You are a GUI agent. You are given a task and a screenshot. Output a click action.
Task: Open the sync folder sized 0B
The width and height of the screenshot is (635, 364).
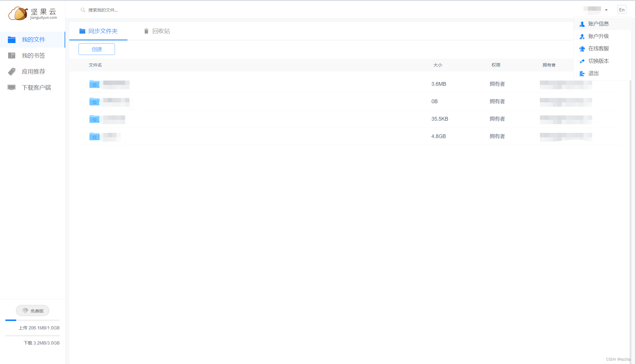tap(94, 101)
